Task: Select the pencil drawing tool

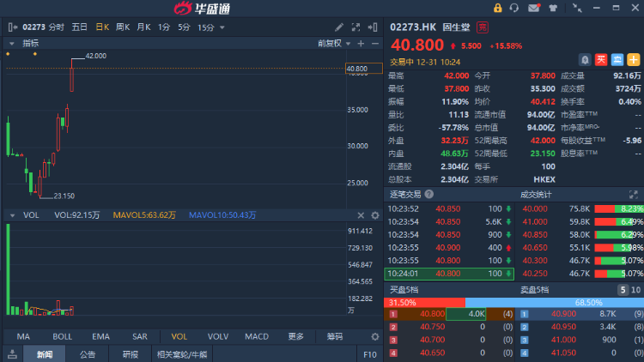Action: (x=339, y=27)
